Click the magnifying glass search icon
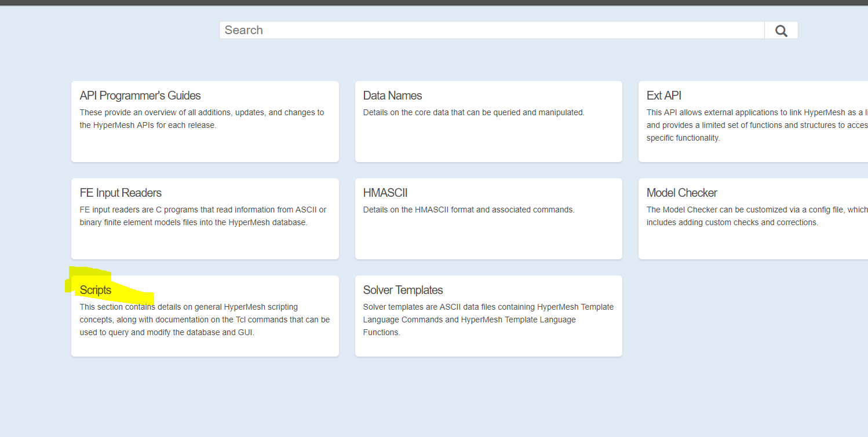868x437 pixels. (781, 31)
